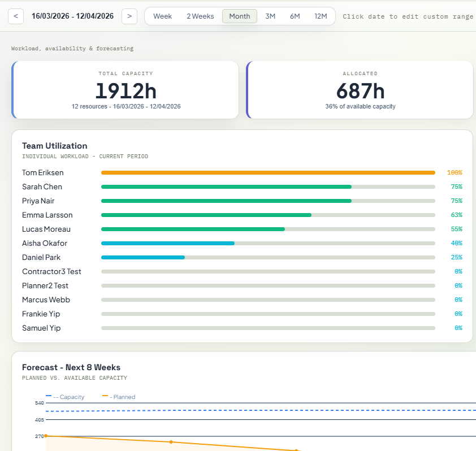Select Marcus Webb's name in the utilization list

(45, 300)
